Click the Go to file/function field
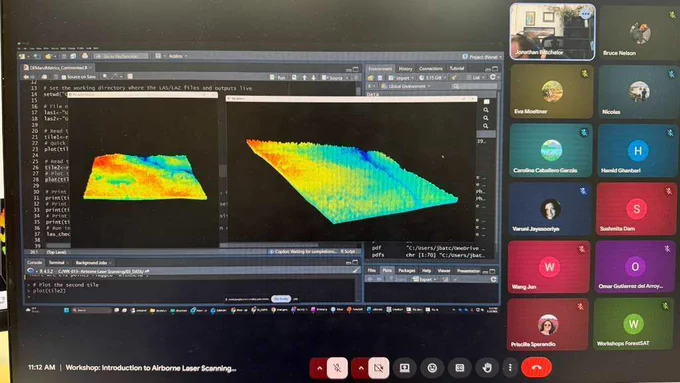Screen dimensions: 680x383 [122, 56]
